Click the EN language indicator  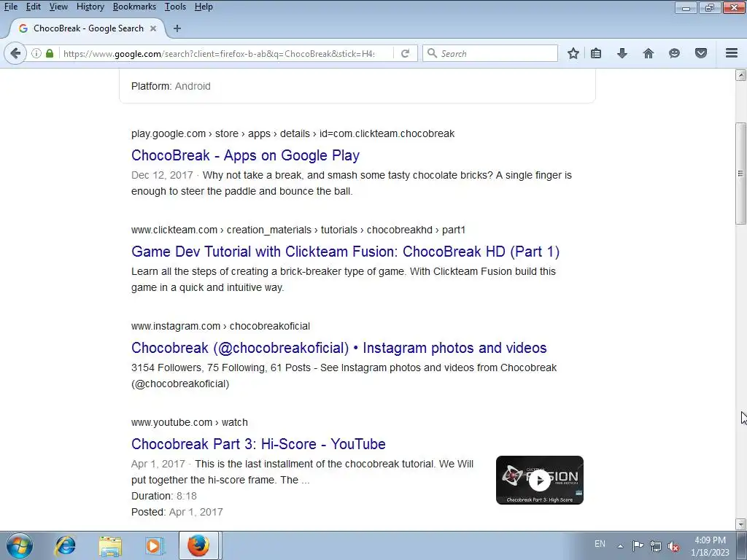pos(600,544)
